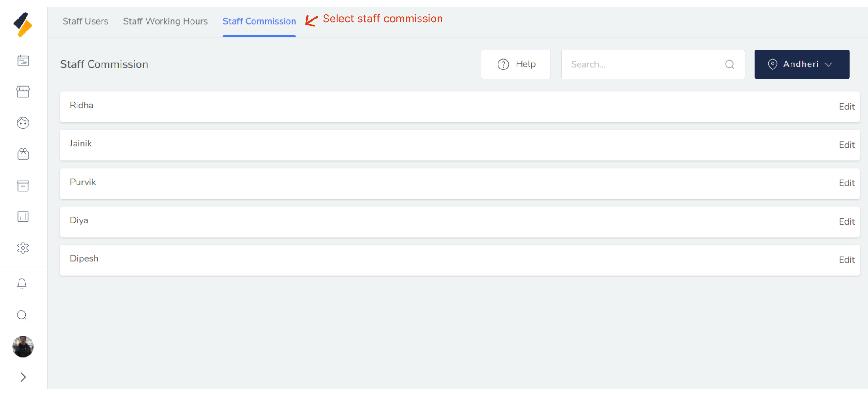Open the calendar/appointments icon in sidebar

23,60
